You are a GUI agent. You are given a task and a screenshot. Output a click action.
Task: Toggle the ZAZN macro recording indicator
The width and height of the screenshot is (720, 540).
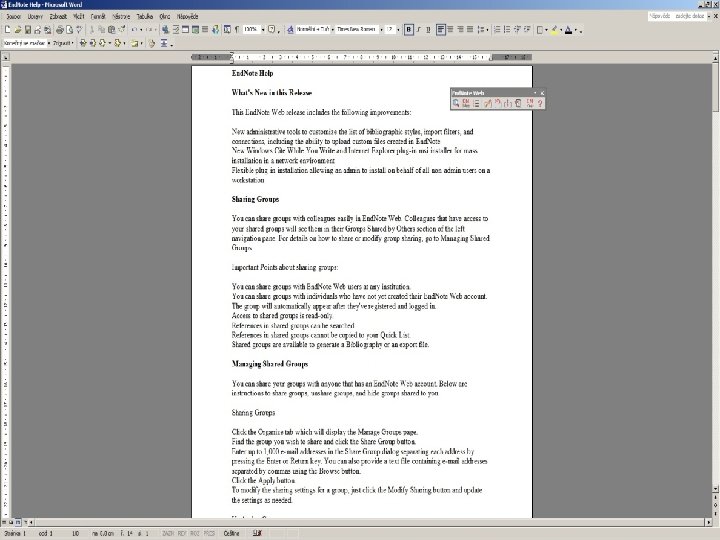(168, 533)
